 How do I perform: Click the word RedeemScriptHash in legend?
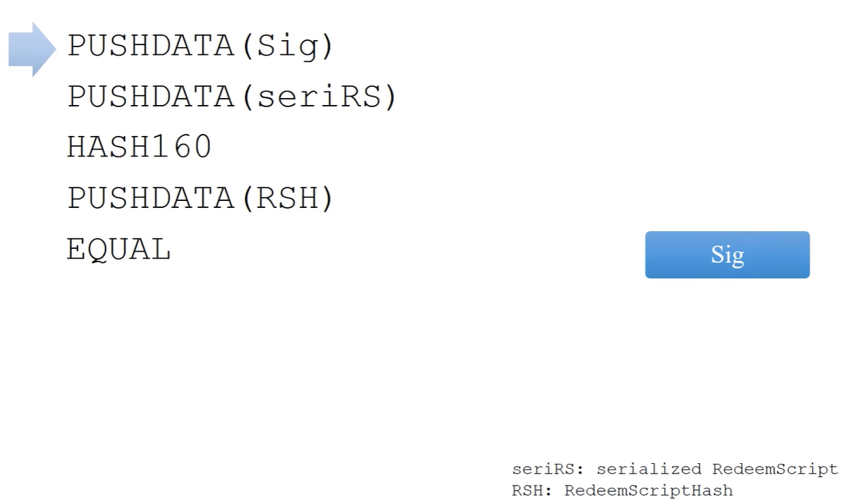coord(649,490)
